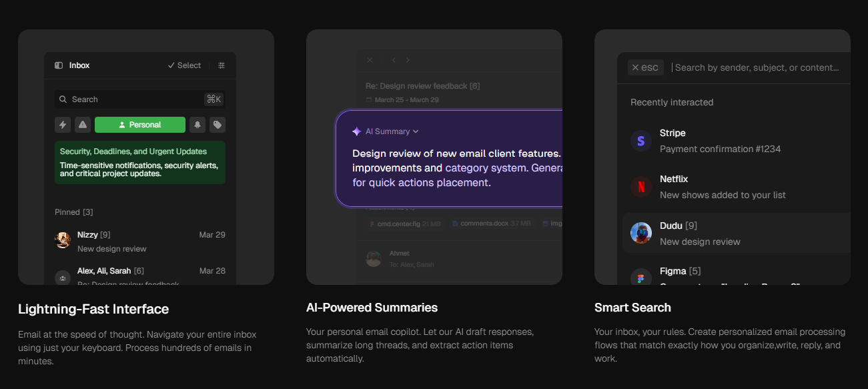The width and height of the screenshot is (868, 389).
Task: Open the Nizzy New design review email
Action: click(x=140, y=241)
